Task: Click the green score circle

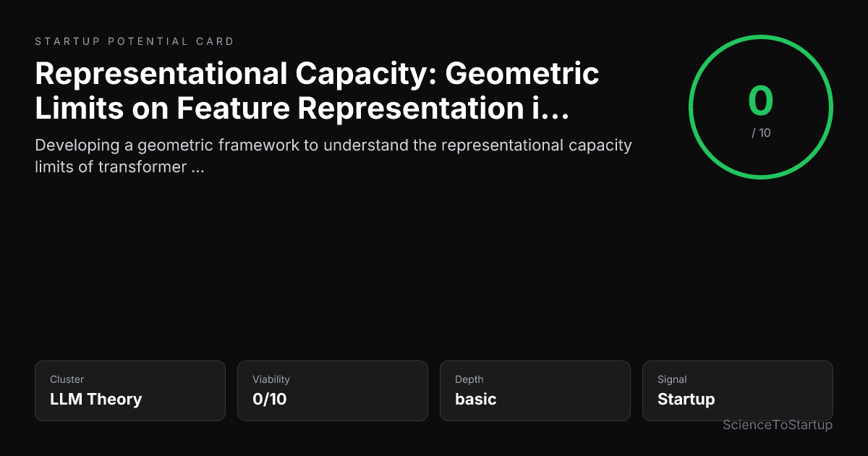Action: pyautogui.click(x=761, y=107)
